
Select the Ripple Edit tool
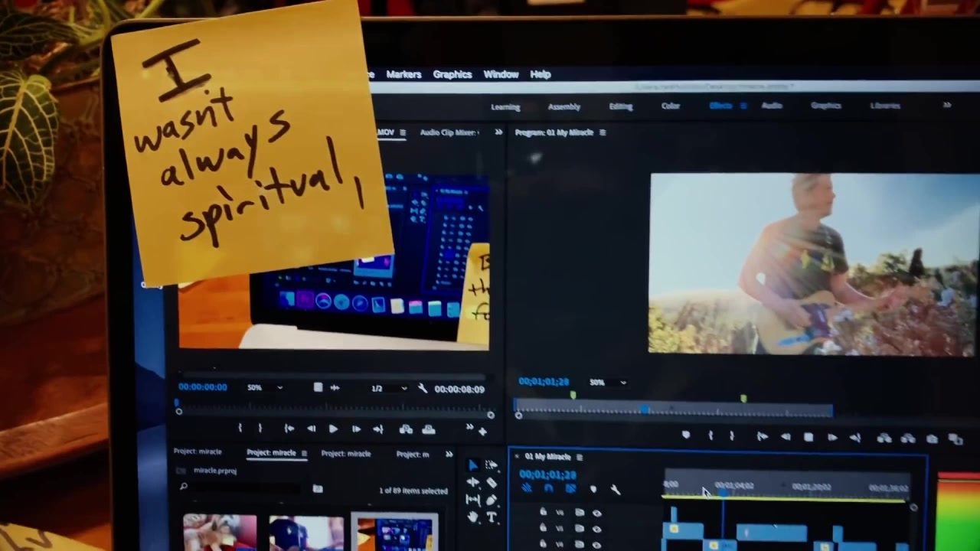[472, 483]
